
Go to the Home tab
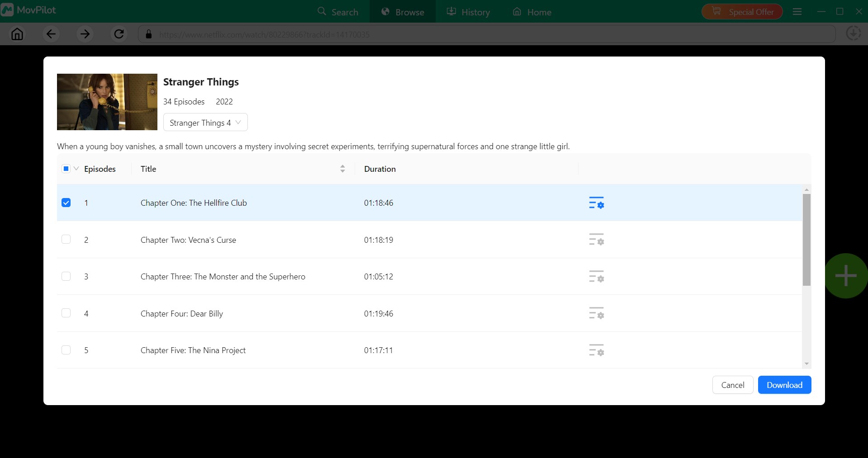(531, 11)
